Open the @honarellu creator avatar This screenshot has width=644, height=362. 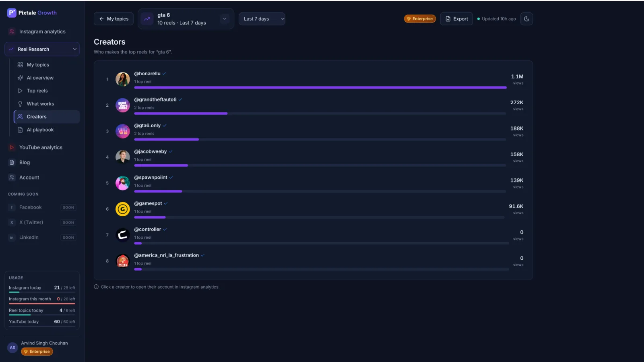tap(123, 79)
